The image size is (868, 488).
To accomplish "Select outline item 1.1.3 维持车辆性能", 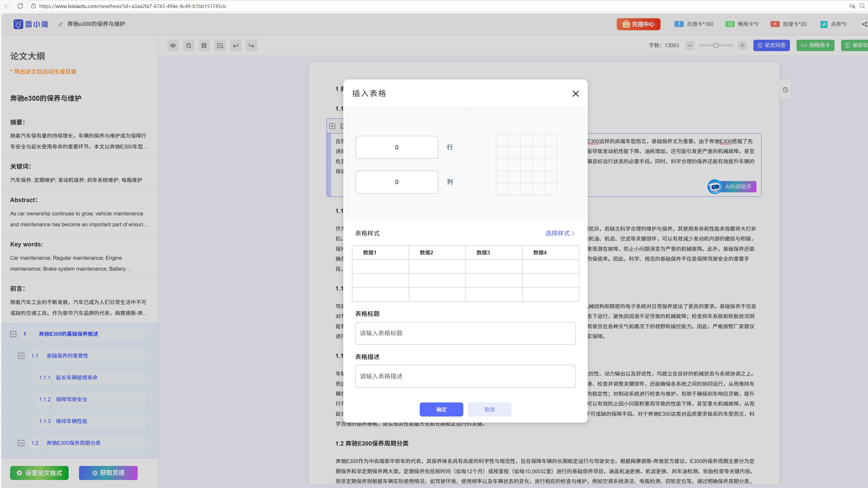I will (x=72, y=421).
